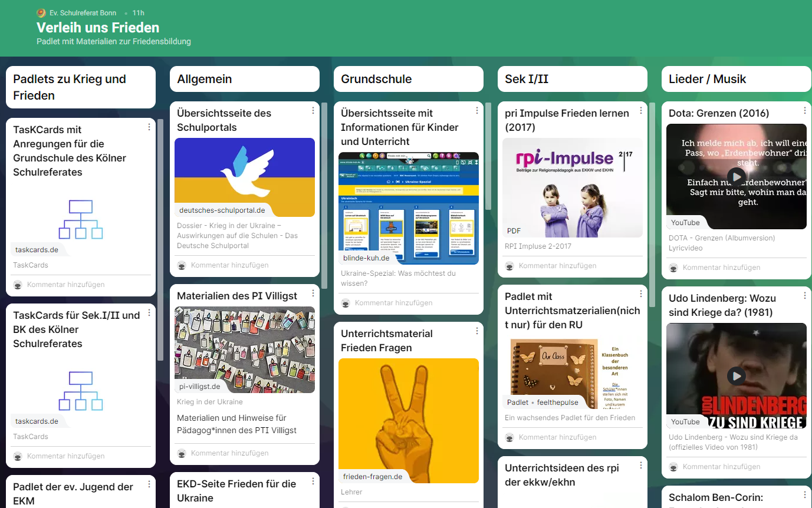
Task: Add comment on Padlet für den Frieden card
Action: pos(557,437)
